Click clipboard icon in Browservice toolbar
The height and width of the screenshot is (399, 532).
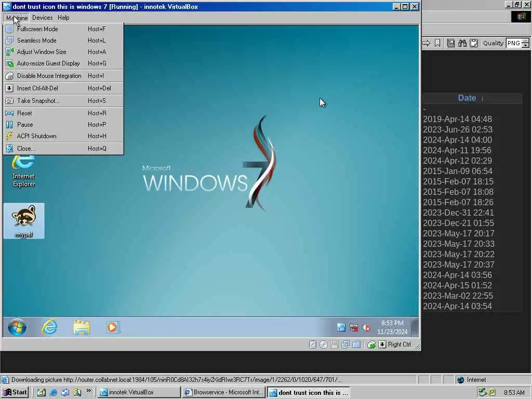(x=474, y=43)
